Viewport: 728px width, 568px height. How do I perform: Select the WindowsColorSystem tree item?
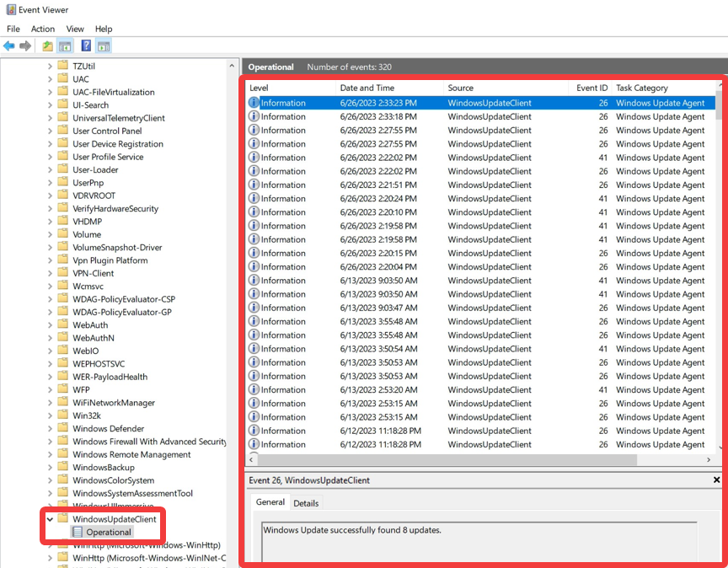coord(113,480)
